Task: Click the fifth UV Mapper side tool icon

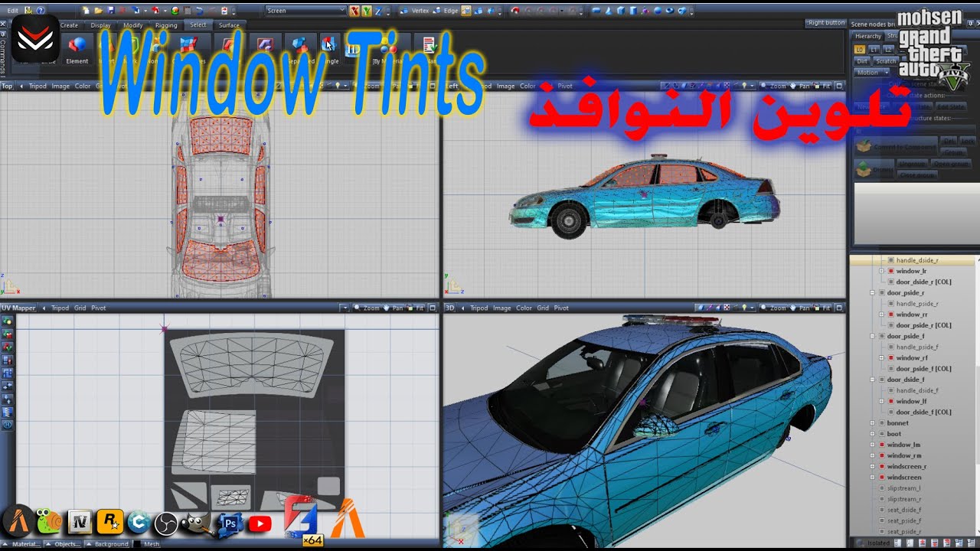Action: coord(8,373)
